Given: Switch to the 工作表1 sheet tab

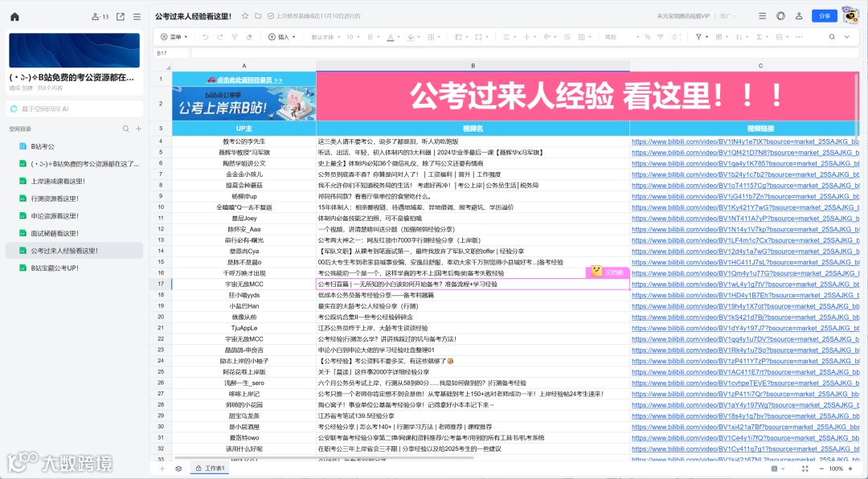Looking at the screenshot, I should coord(211,469).
